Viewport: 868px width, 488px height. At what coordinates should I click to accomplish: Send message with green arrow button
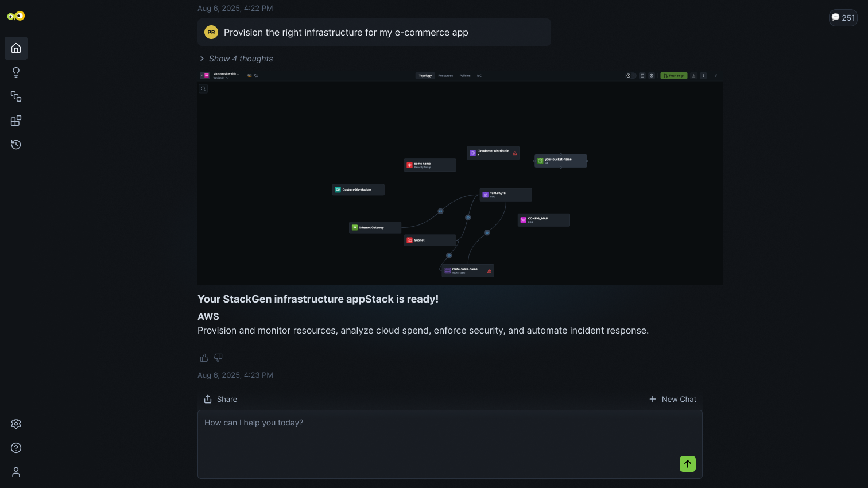687,464
